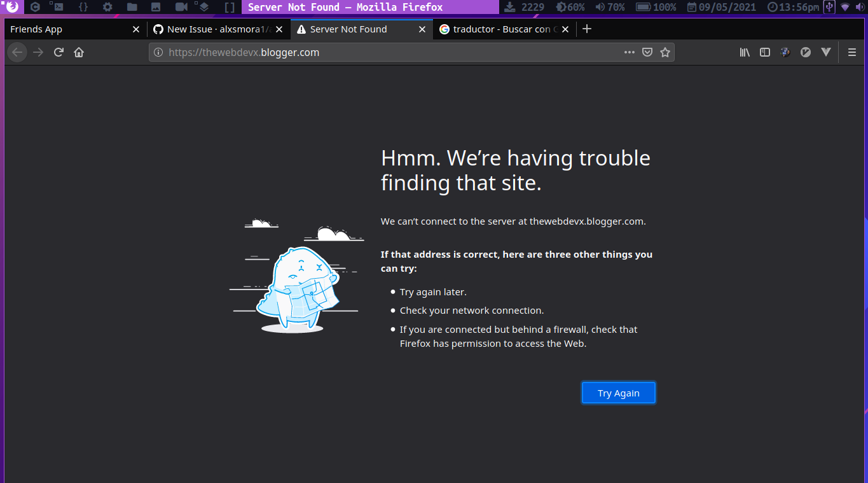Screen dimensions: 868x483
Task: Open the Wi-Fi network tray icon
Action: coord(845,7)
